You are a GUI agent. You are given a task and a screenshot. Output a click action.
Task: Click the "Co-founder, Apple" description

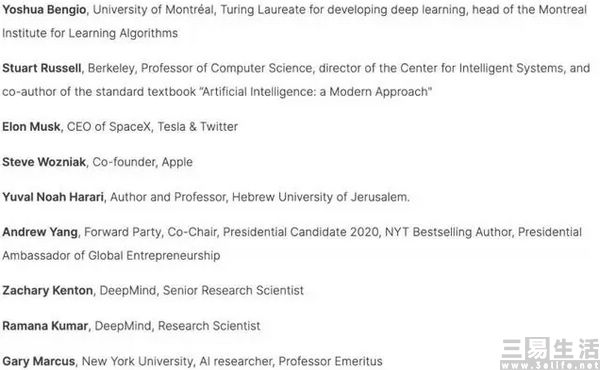[x=142, y=162]
